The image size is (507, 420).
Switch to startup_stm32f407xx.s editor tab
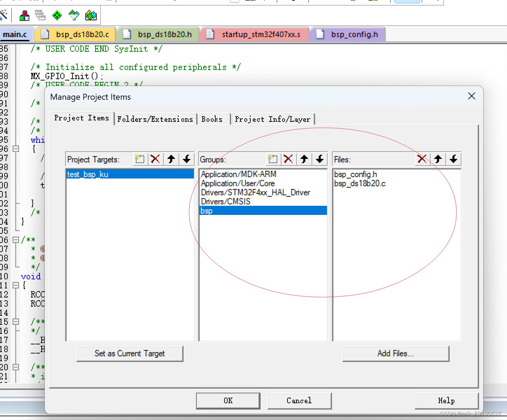coord(255,34)
